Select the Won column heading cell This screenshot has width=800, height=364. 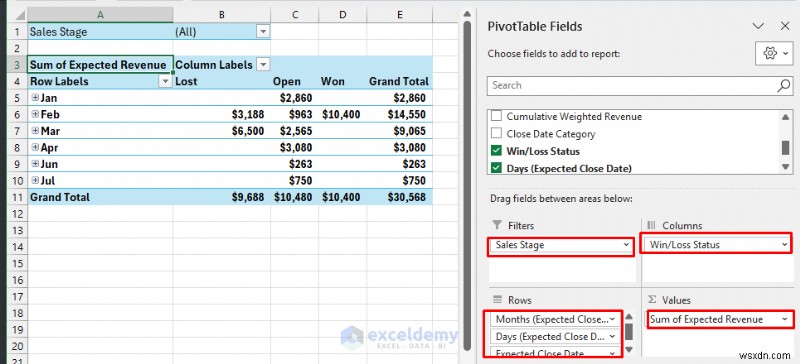pyautogui.click(x=342, y=82)
